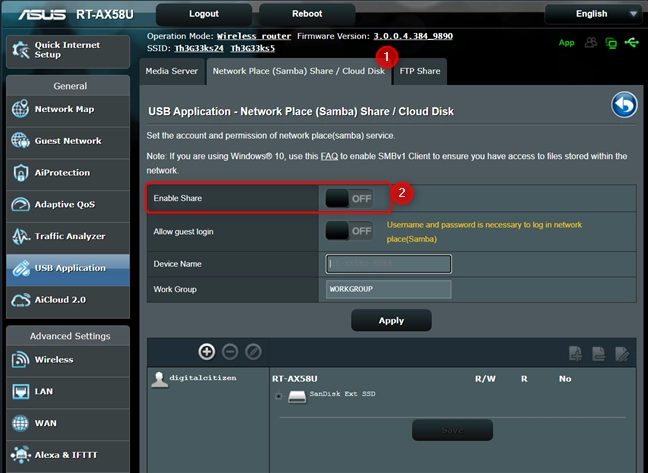Click the Save button for permissions

[x=453, y=430]
